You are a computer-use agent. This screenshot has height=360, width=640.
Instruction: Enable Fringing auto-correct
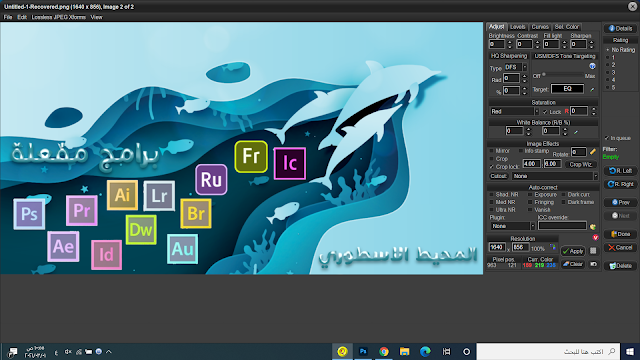tap(530, 202)
